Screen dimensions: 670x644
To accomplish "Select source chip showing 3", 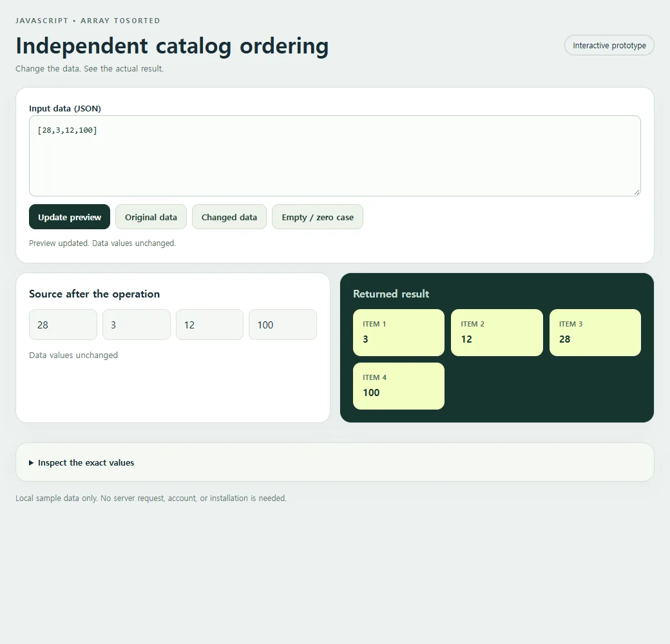I will tap(137, 325).
